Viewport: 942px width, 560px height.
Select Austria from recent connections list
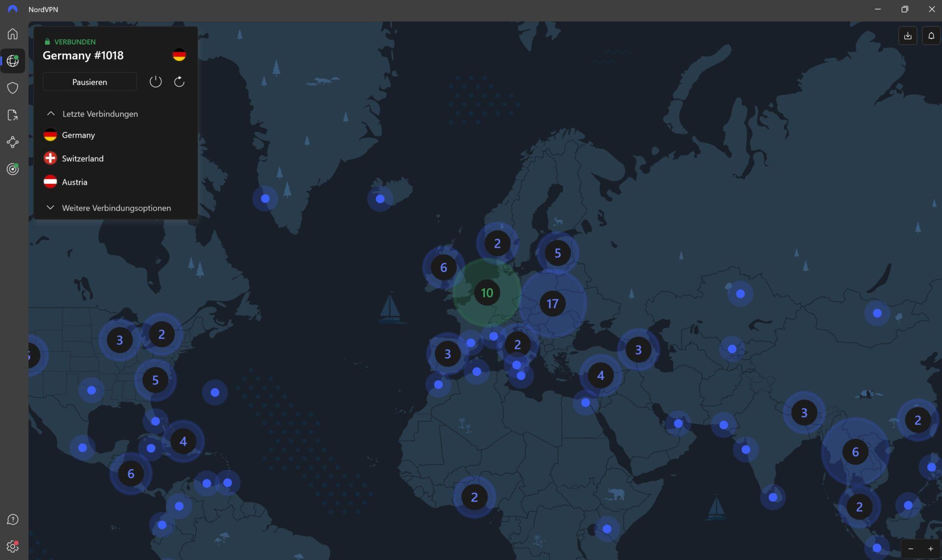74,181
